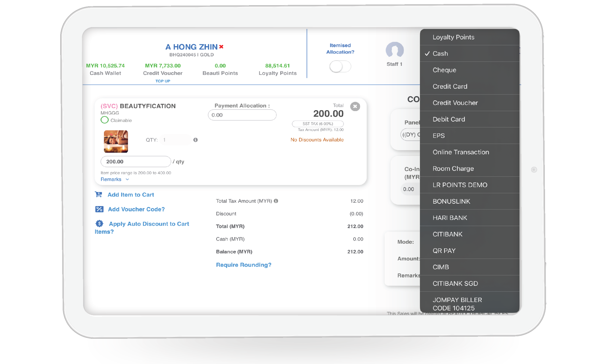Select QR PAY payment mode
607x364 pixels.
444,250
